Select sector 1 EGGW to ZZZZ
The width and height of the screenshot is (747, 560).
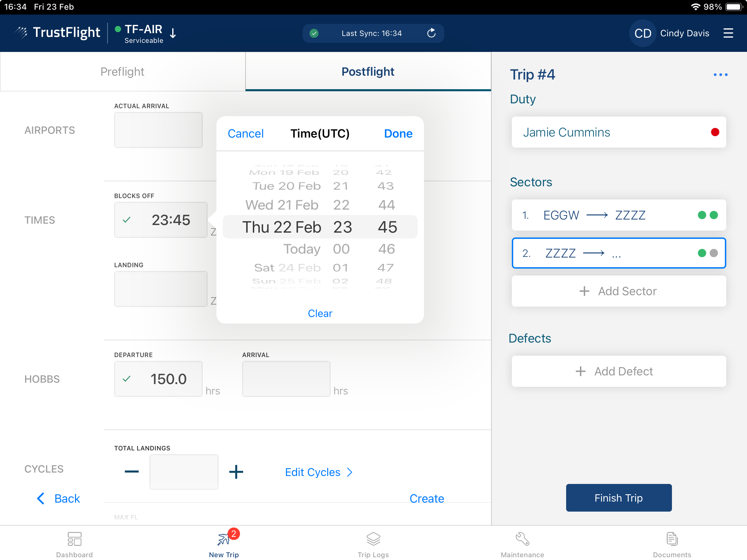click(618, 215)
